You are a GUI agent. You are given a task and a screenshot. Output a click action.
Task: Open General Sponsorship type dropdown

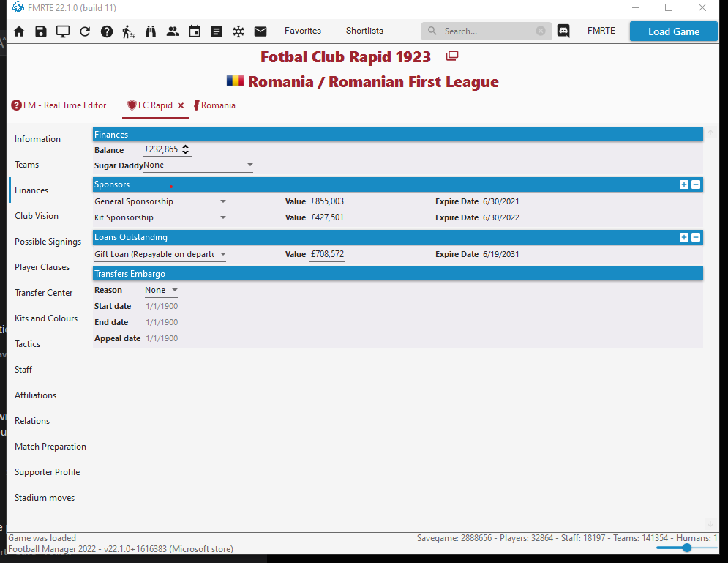pos(160,201)
